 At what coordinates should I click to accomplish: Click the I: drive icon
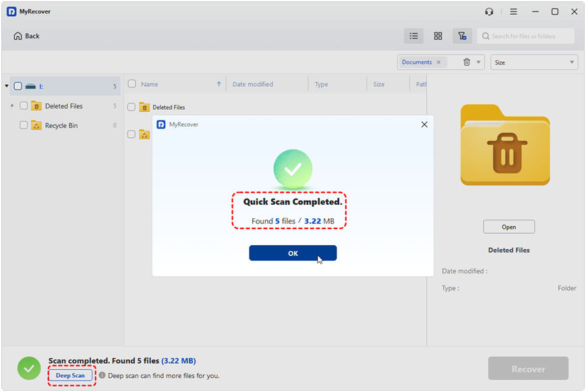pyautogui.click(x=30, y=87)
